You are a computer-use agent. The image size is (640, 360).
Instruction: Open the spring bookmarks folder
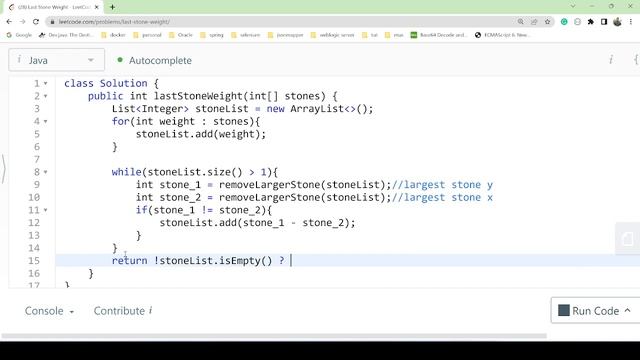click(x=212, y=35)
